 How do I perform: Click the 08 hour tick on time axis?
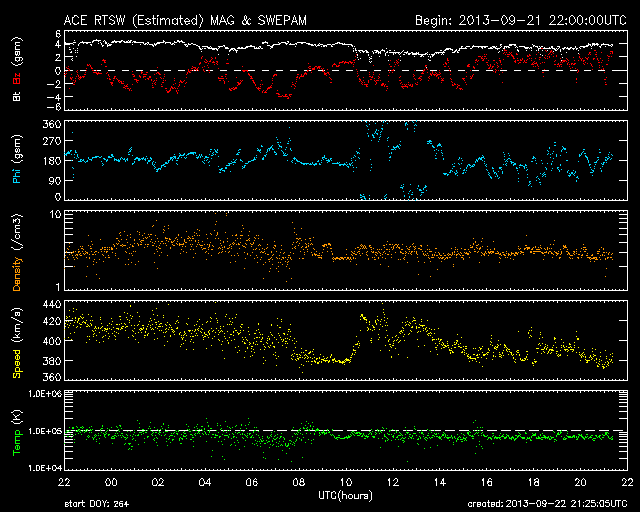point(298,482)
